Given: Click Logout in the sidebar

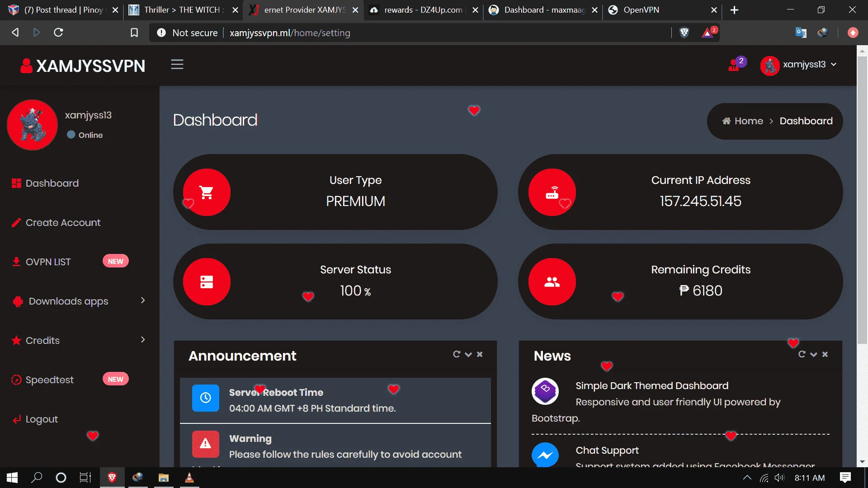Looking at the screenshot, I should pos(35,419).
